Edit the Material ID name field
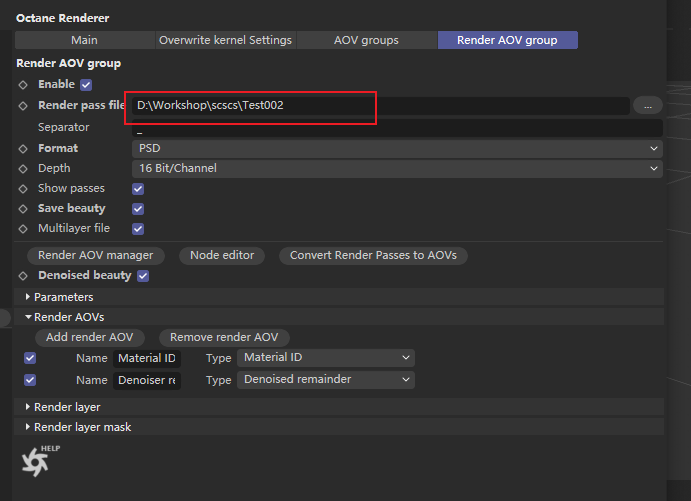 tap(147, 358)
